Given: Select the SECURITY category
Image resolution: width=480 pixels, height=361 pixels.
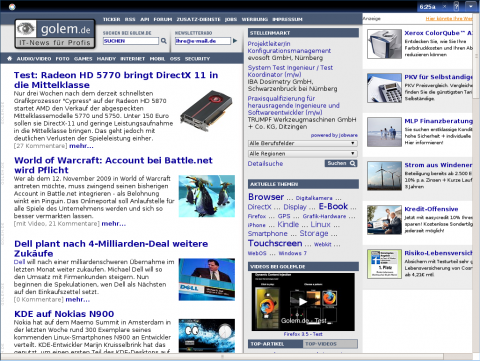Looking at the screenshot, I should (x=197, y=59).
